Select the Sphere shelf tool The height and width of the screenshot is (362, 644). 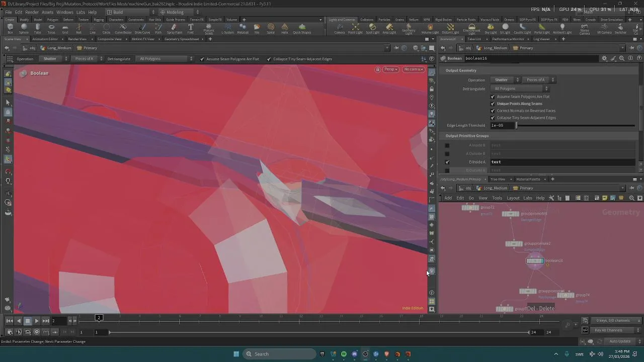tap(24, 29)
